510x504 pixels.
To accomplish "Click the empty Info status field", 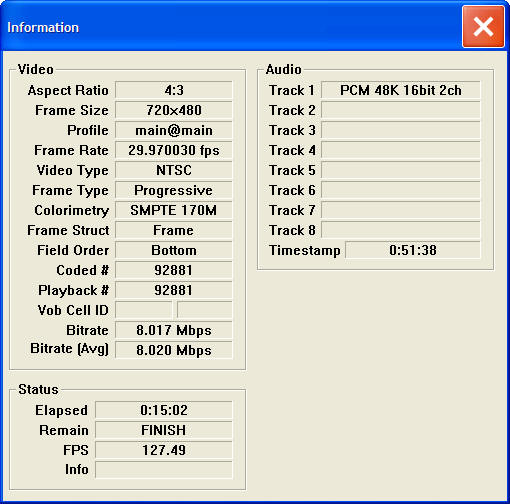I will tap(164, 470).
